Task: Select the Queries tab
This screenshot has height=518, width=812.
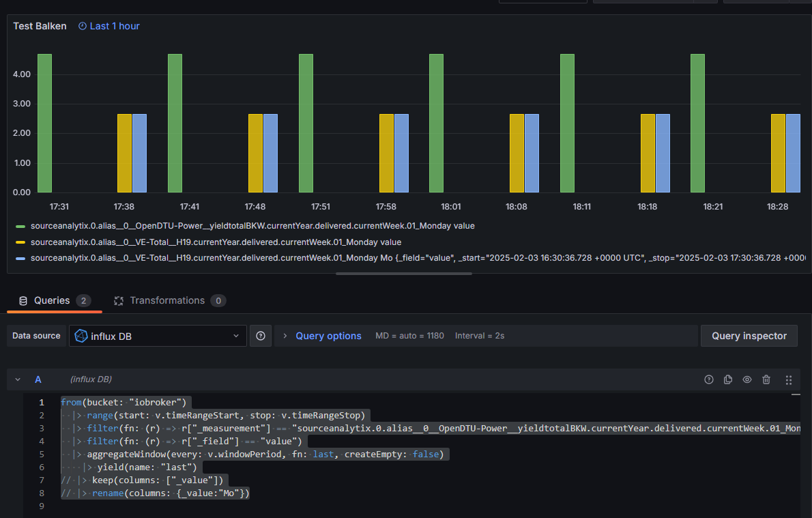Action: [52, 300]
